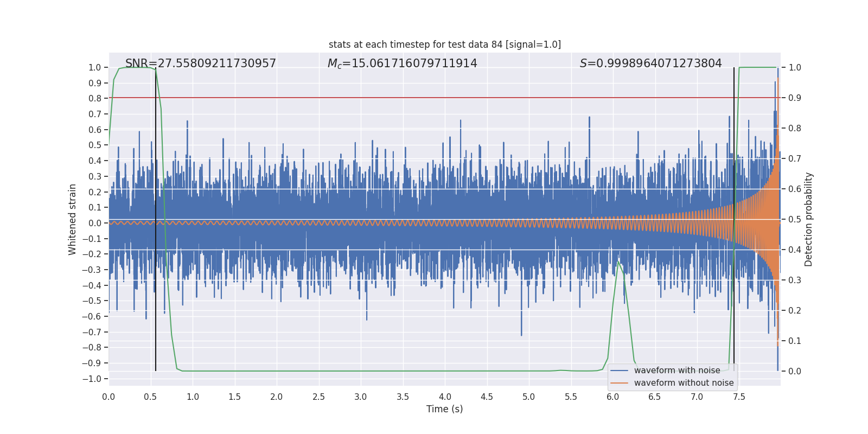Click the plot title about test data 84

tap(444, 44)
